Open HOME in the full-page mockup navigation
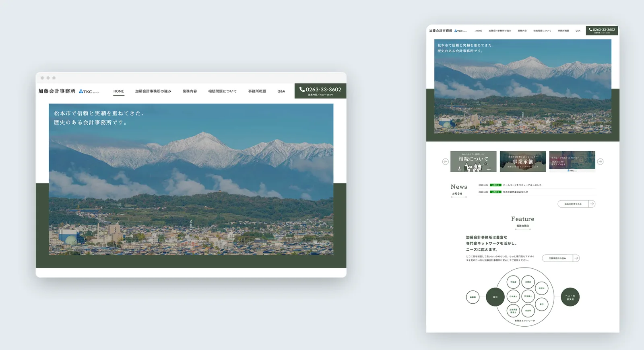The height and width of the screenshot is (350, 644). click(x=479, y=31)
